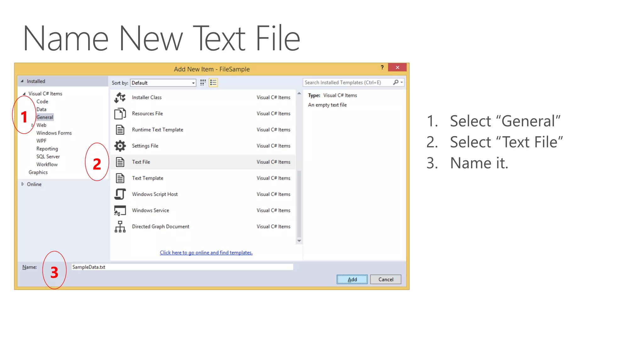Open the online templates link

pyautogui.click(x=206, y=253)
